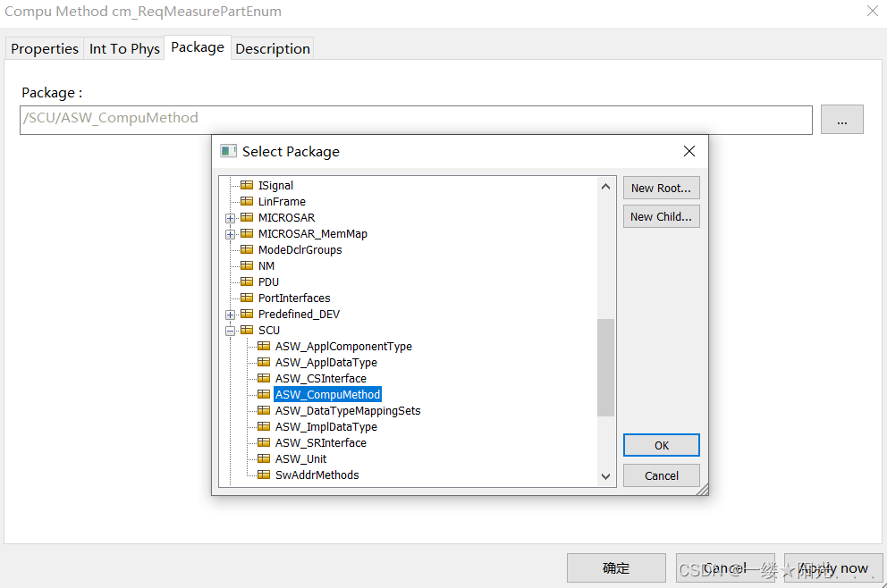Image resolution: width=887 pixels, height=588 pixels.
Task: Click the PortInterfaces package icon
Action: pyautogui.click(x=247, y=298)
